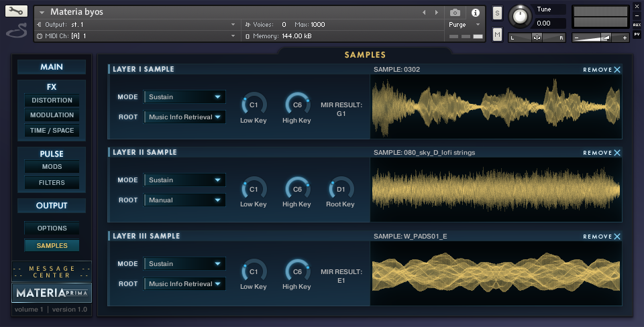644x327 pixels.
Task: Open Layer III MODE Sustain dropdown
Action: pos(184,263)
